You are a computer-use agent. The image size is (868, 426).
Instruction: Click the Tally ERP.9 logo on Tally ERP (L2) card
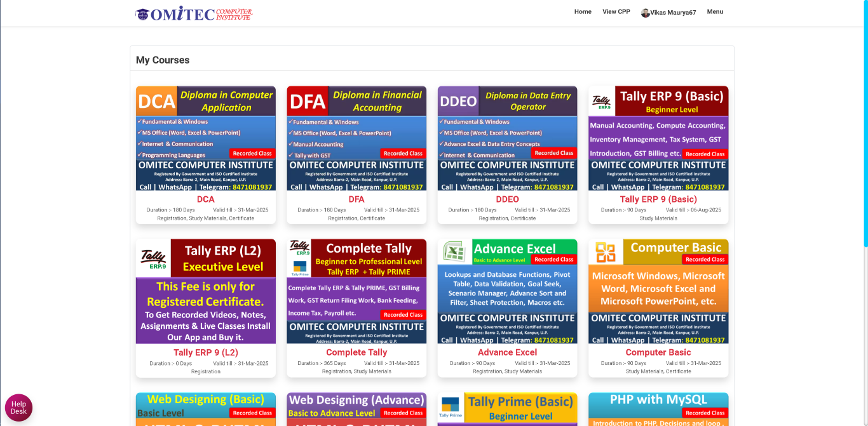153,258
